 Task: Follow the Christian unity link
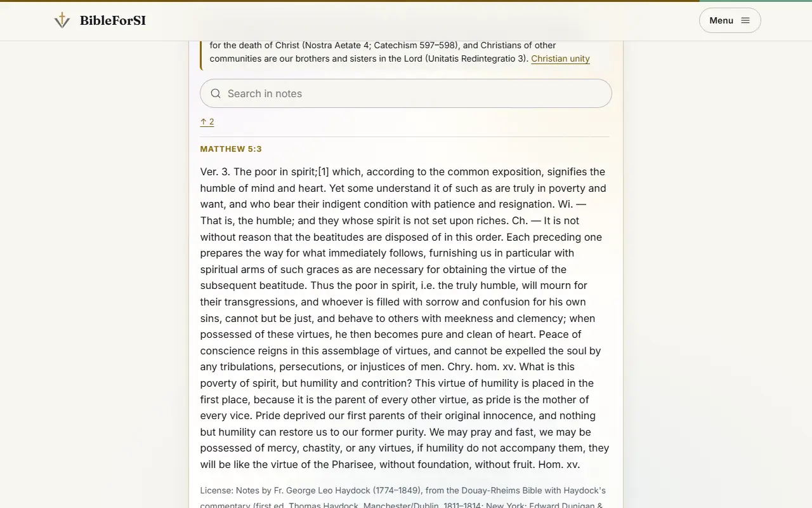click(x=560, y=58)
